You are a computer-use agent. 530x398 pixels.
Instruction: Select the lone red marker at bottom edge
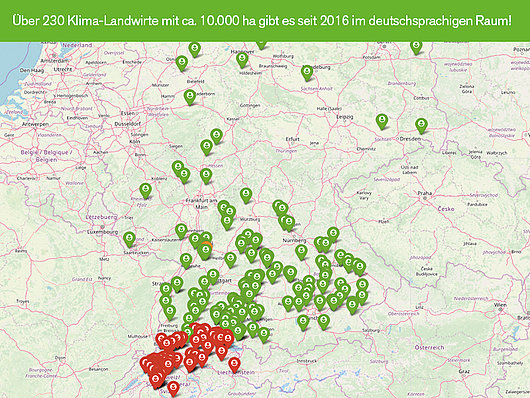173,389
